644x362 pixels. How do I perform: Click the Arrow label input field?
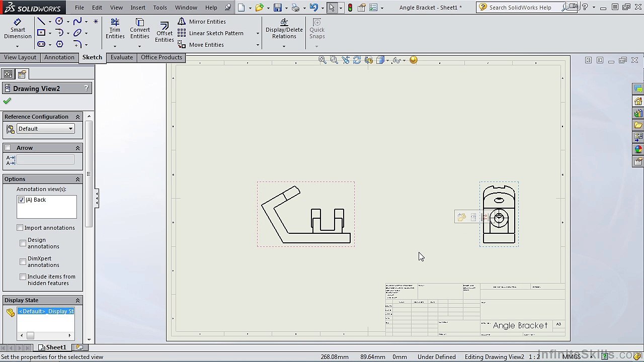pos(45,160)
